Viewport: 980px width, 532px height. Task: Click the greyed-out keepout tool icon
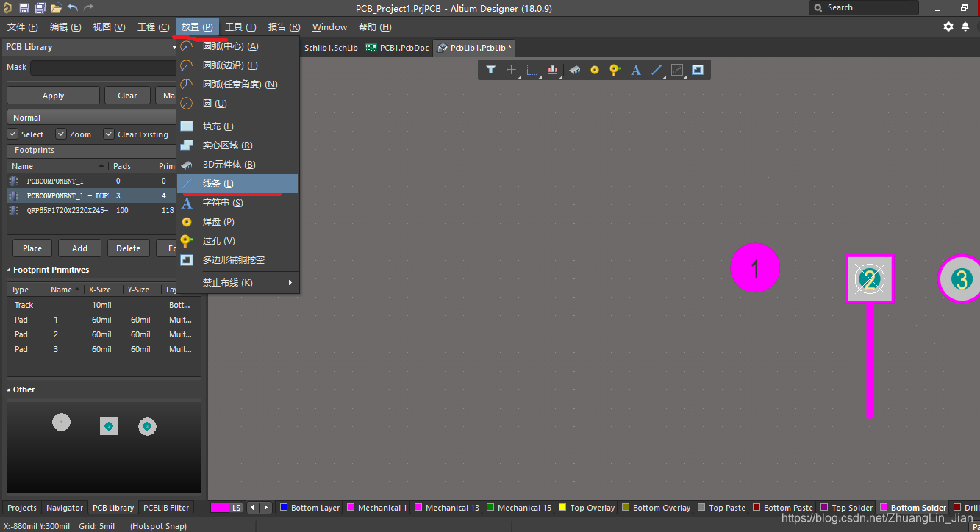click(677, 70)
